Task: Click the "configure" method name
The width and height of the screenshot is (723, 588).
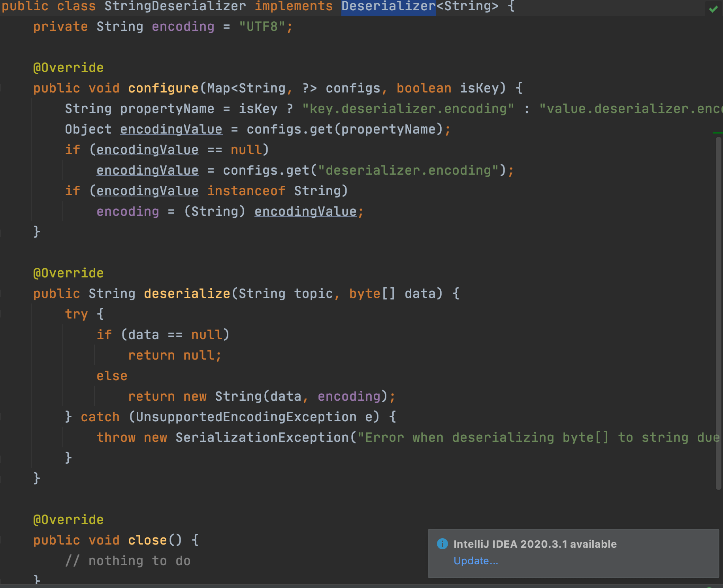Action: tap(163, 88)
